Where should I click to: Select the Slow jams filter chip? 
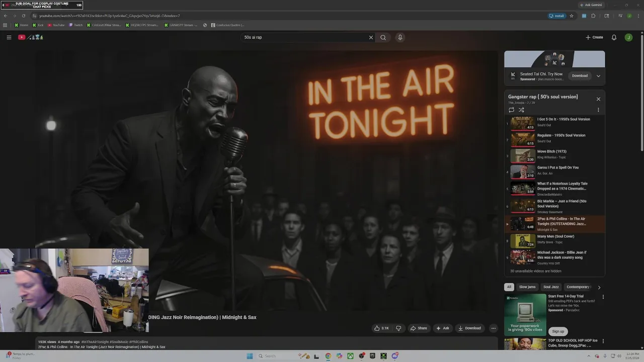(x=527, y=287)
